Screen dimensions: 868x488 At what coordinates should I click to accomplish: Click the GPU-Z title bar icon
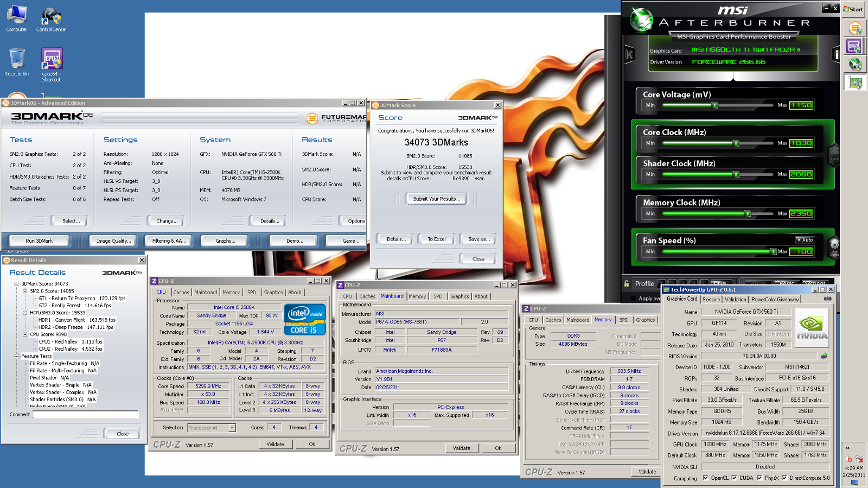click(x=667, y=289)
